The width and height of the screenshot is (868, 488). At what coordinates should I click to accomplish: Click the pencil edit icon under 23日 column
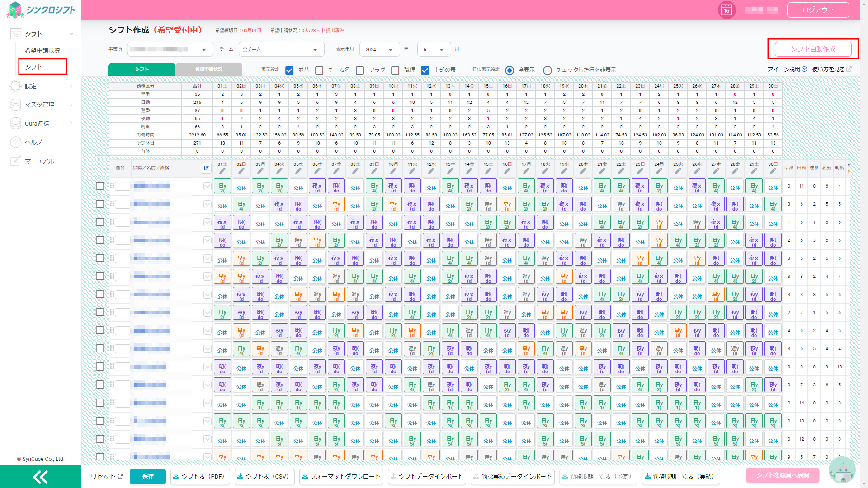coord(640,171)
